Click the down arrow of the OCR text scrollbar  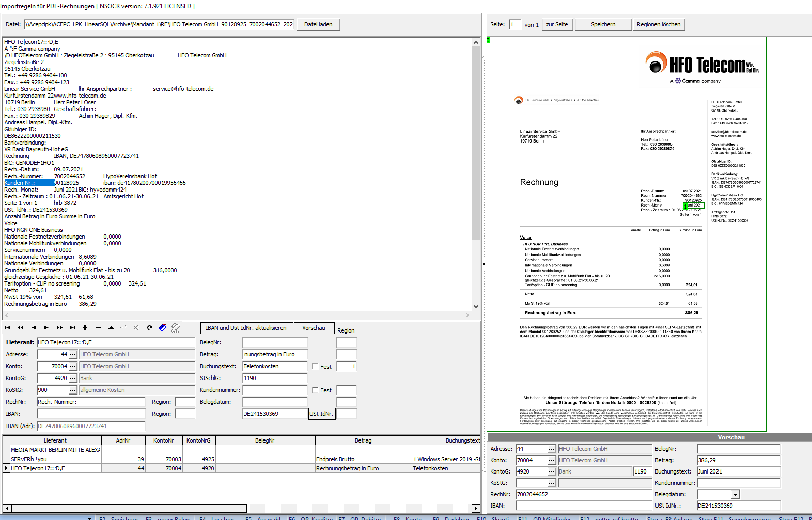[x=476, y=307]
